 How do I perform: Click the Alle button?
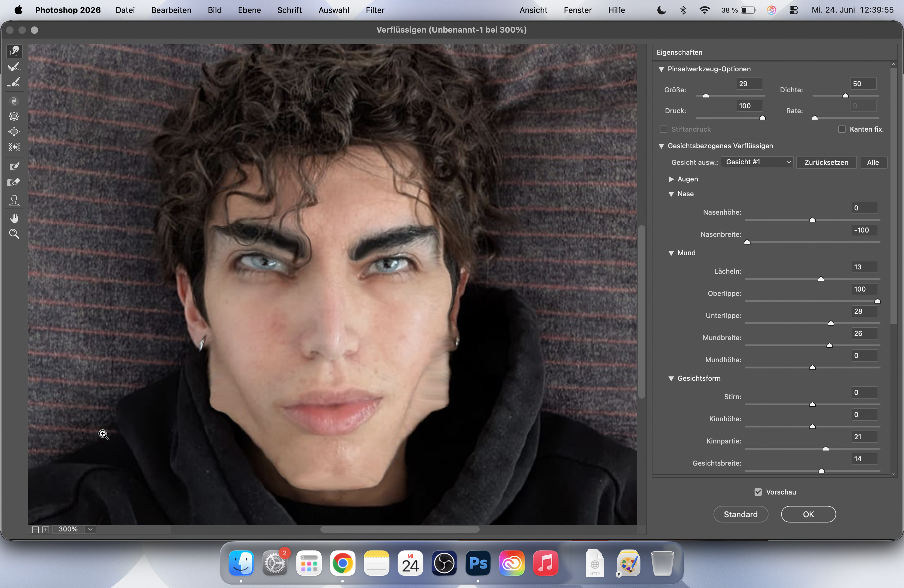pos(873,162)
